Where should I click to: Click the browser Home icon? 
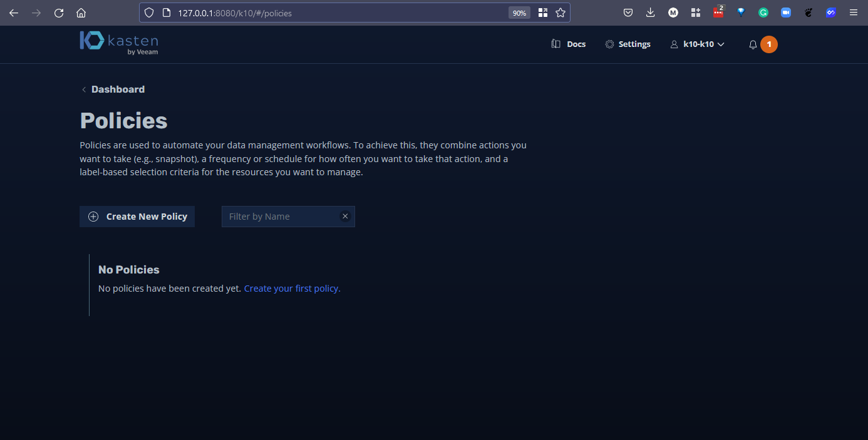[81, 13]
